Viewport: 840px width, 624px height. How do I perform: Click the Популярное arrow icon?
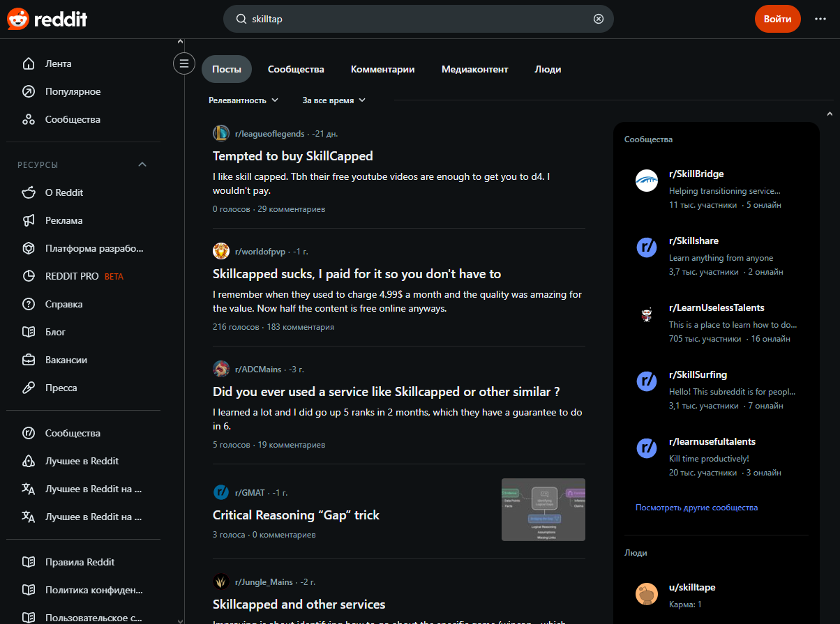pyautogui.click(x=29, y=91)
